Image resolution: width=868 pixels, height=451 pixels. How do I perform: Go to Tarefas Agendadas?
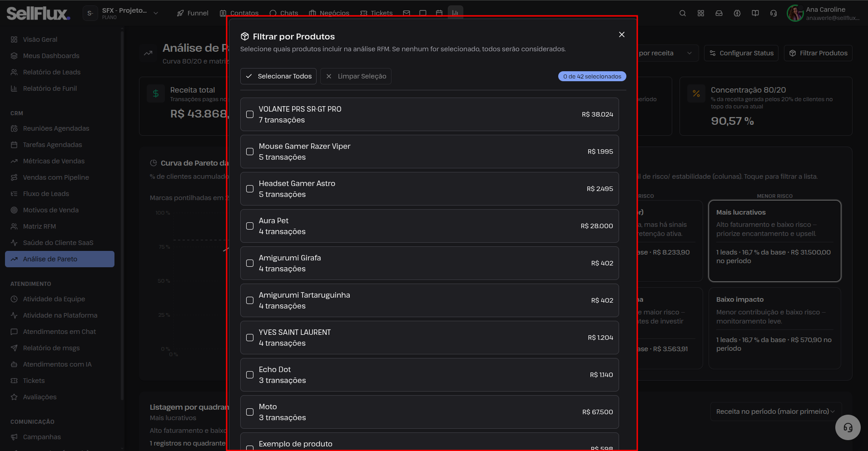(x=60, y=145)
